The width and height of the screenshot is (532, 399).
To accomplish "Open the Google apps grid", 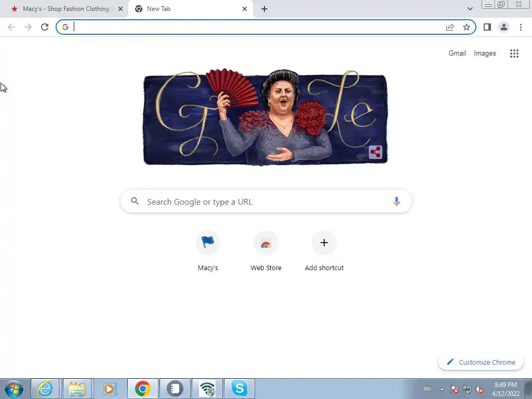I will point(514,54).
